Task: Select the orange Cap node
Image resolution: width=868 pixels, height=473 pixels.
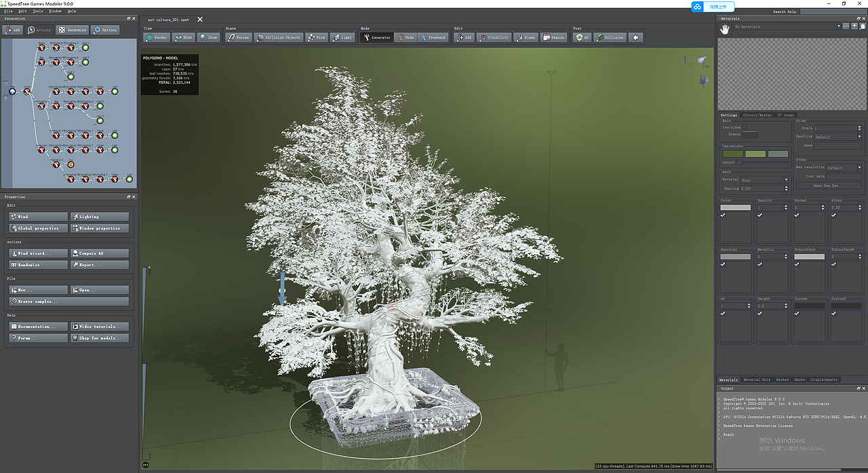Action: pyautogui.click(x=71, y=165)
